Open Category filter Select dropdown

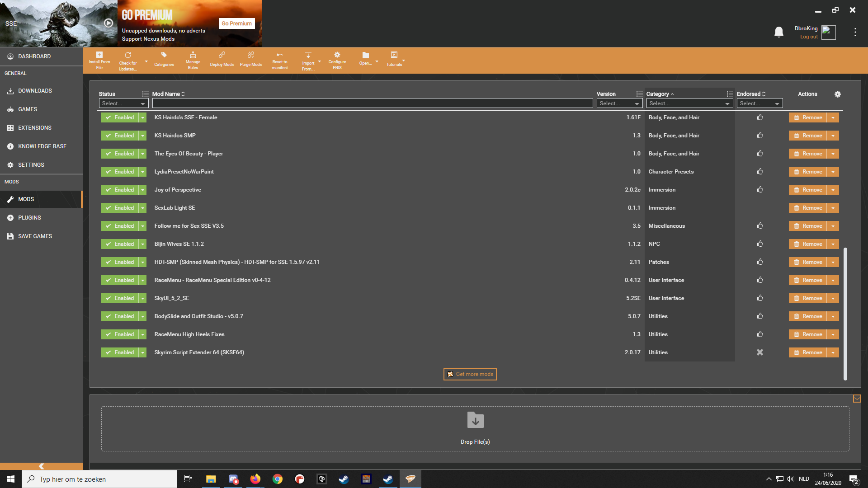tap(689, 103)
